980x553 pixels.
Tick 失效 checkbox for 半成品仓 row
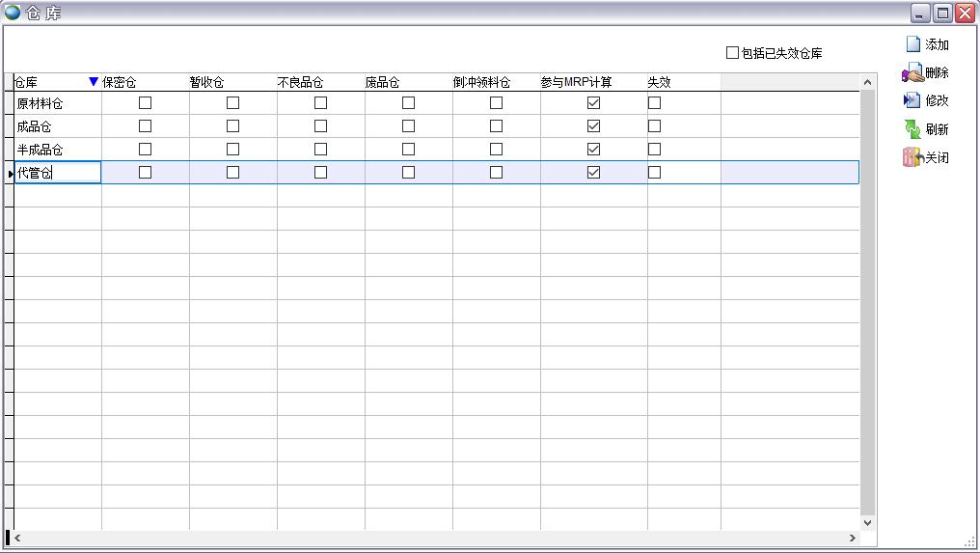[x=654, y=149]
